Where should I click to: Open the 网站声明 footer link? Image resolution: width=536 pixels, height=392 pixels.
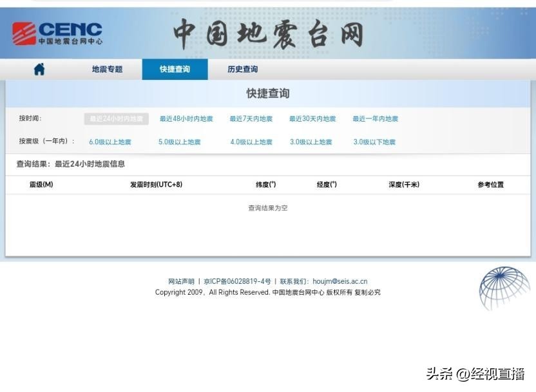181,281
